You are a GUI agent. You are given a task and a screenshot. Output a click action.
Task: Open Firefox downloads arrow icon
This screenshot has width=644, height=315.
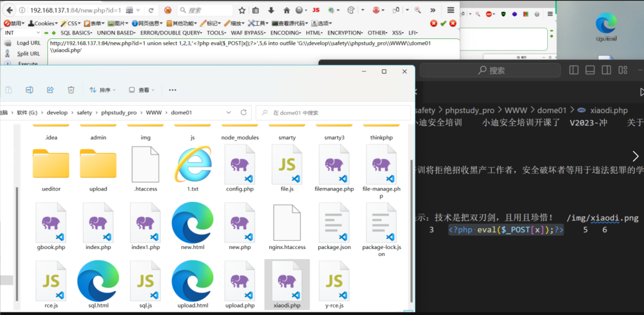pyautogui.click(x=270, y=10)
